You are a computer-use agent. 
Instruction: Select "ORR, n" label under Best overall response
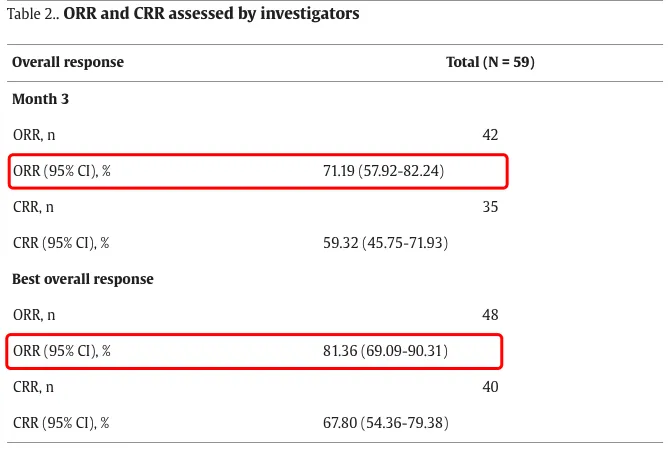coord(33,315)
